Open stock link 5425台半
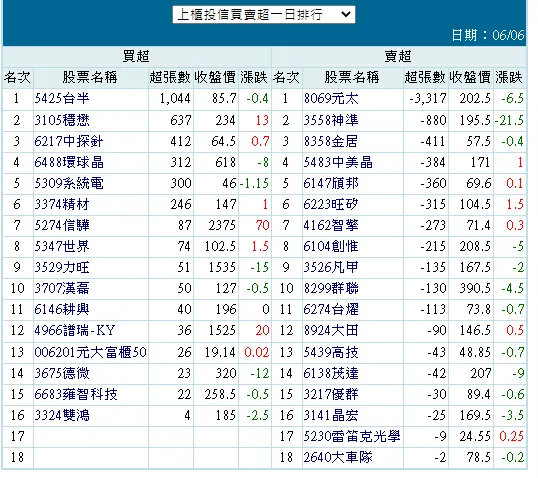 pyautogui.click(x=63, y=100)
